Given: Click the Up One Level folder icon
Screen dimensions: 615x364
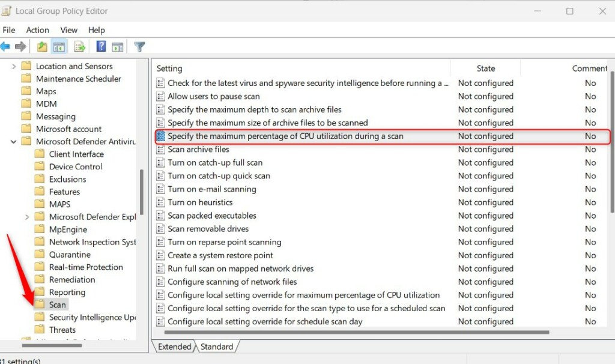Looking at the screenshot, I should 41,46.
